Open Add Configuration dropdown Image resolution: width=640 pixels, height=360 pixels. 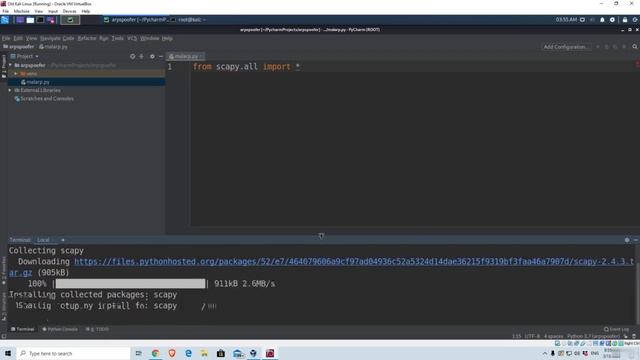[567, 47]
